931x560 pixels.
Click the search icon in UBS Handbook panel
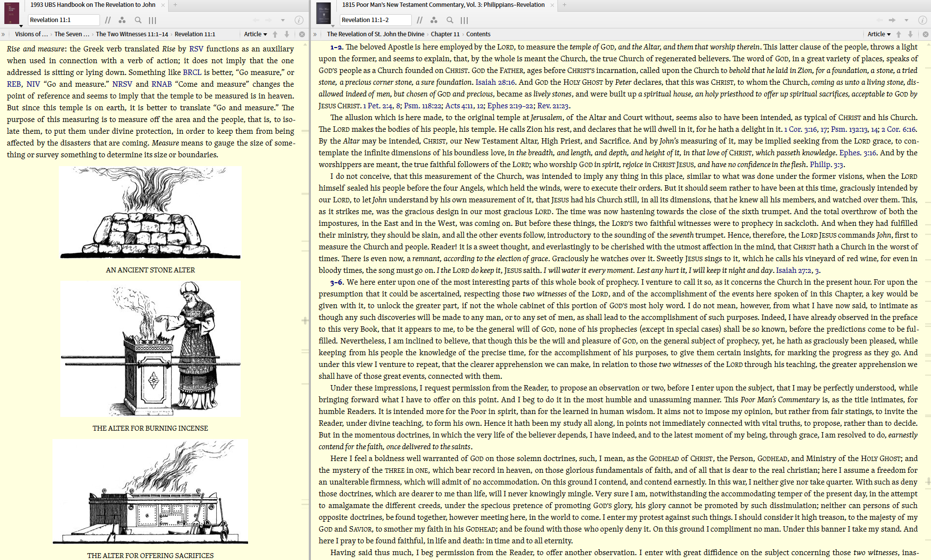(138, 20)
